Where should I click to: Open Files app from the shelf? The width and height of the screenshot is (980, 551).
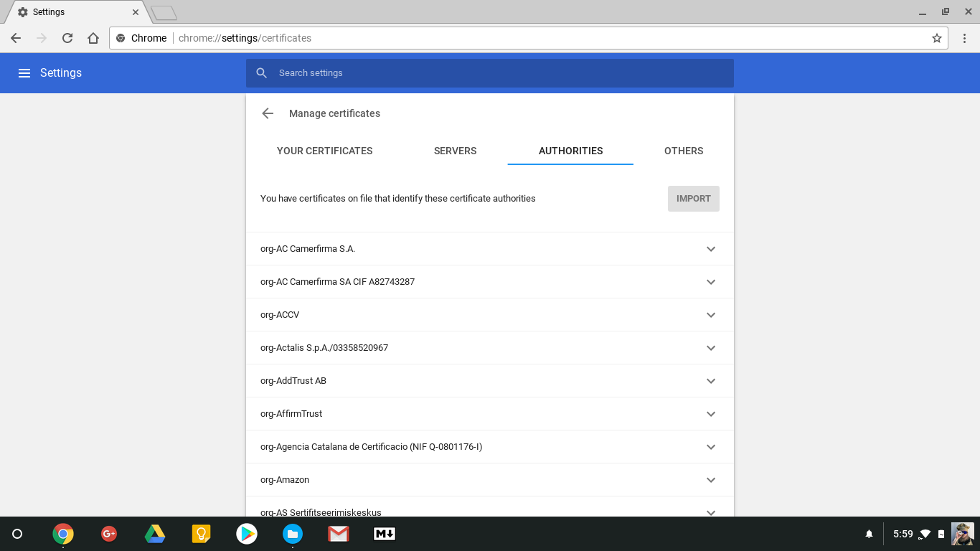coord(293,534)
